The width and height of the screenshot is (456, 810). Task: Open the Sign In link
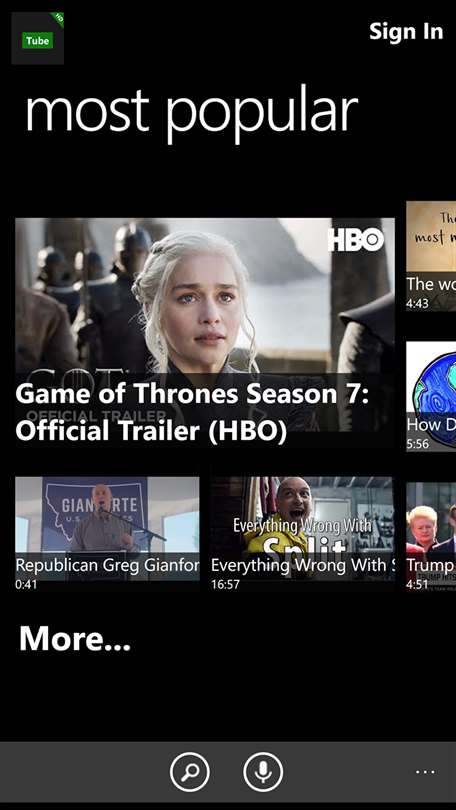(x=406, y=32)
